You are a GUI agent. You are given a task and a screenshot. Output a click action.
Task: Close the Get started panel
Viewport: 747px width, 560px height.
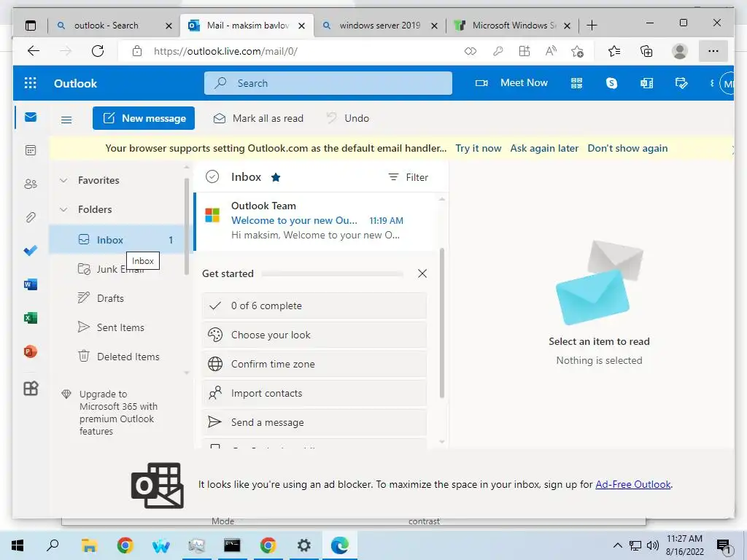[422, 273]
